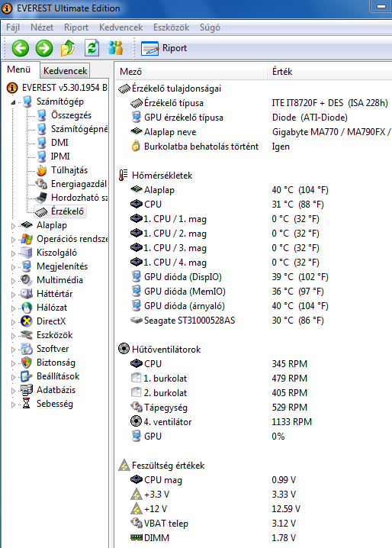
Task: Click the Mező column header
Action: (191, 72)
